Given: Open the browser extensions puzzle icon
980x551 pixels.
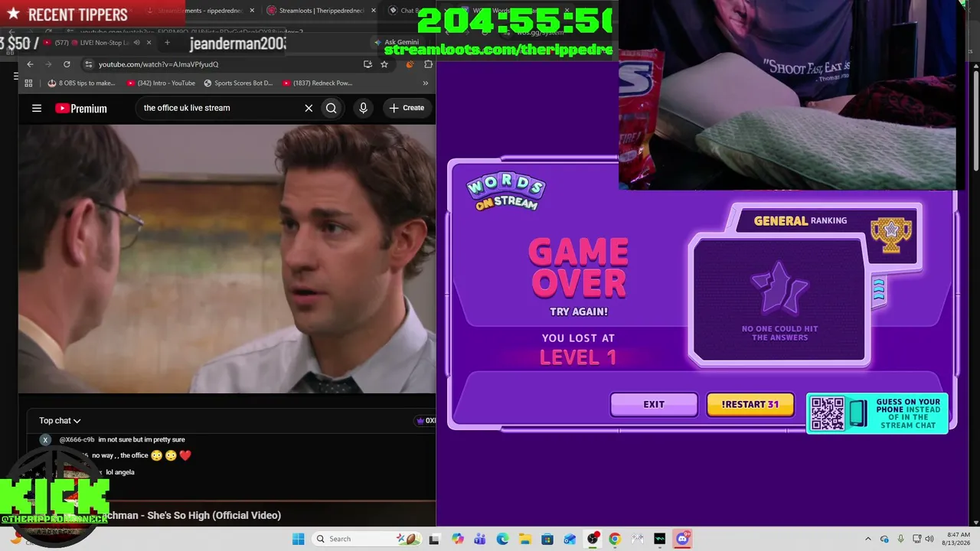Looking at the screenshot, I should (428, 64).
